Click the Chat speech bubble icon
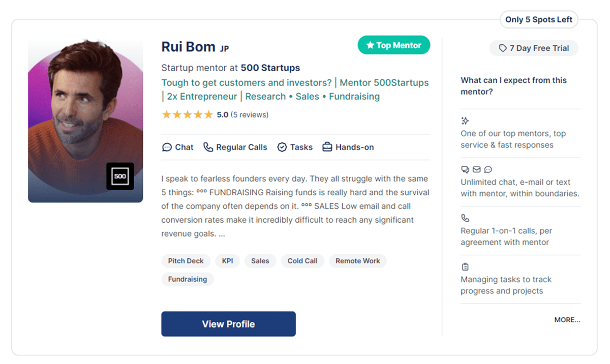610x364 pixels. [x=167, y=147]
